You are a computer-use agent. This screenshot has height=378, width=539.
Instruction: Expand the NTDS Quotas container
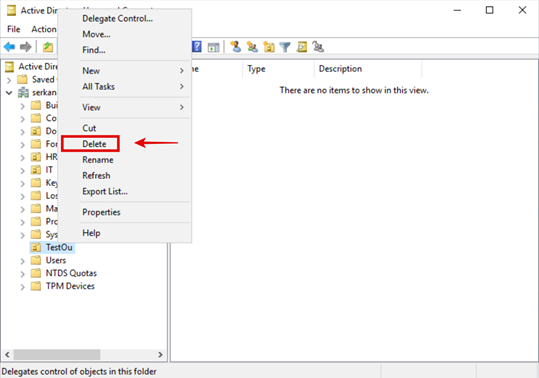tap(23, 274)
